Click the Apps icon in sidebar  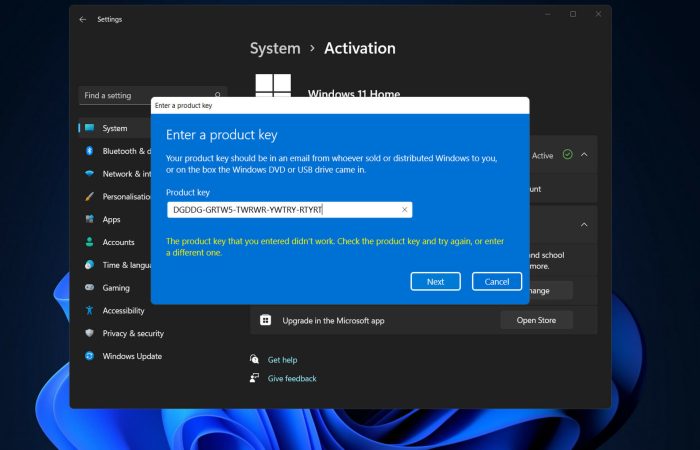pos(89,219)
